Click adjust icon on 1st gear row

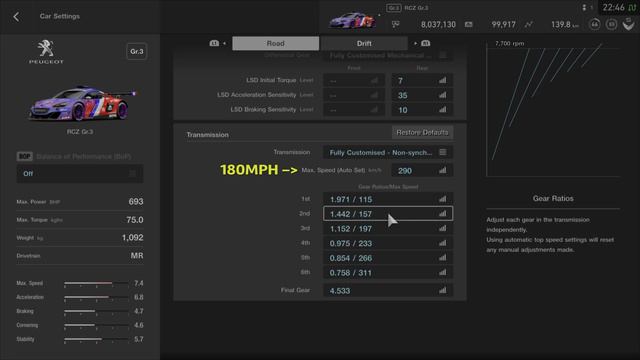point(442,199)
